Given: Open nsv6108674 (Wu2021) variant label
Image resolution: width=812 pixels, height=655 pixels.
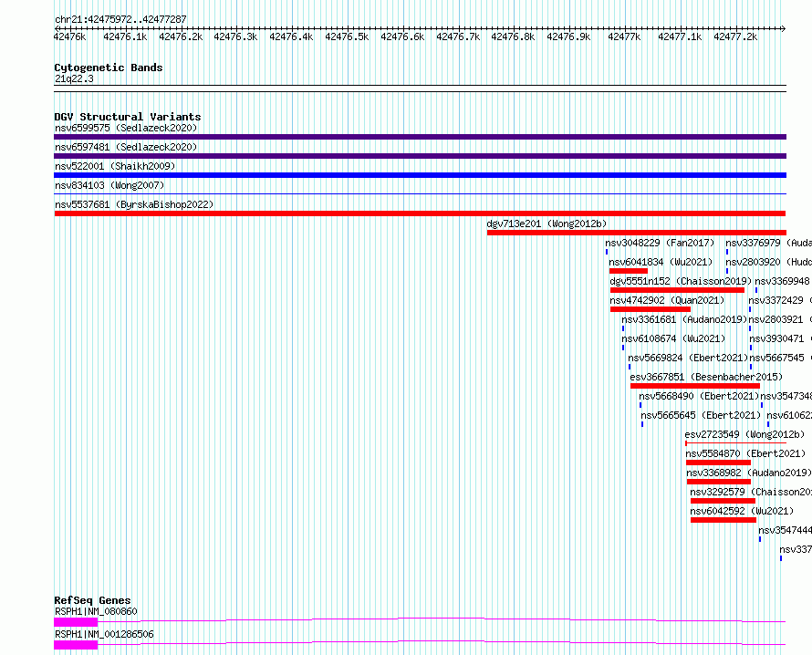Looking at the screenshot, I should [x=673, y=338].
